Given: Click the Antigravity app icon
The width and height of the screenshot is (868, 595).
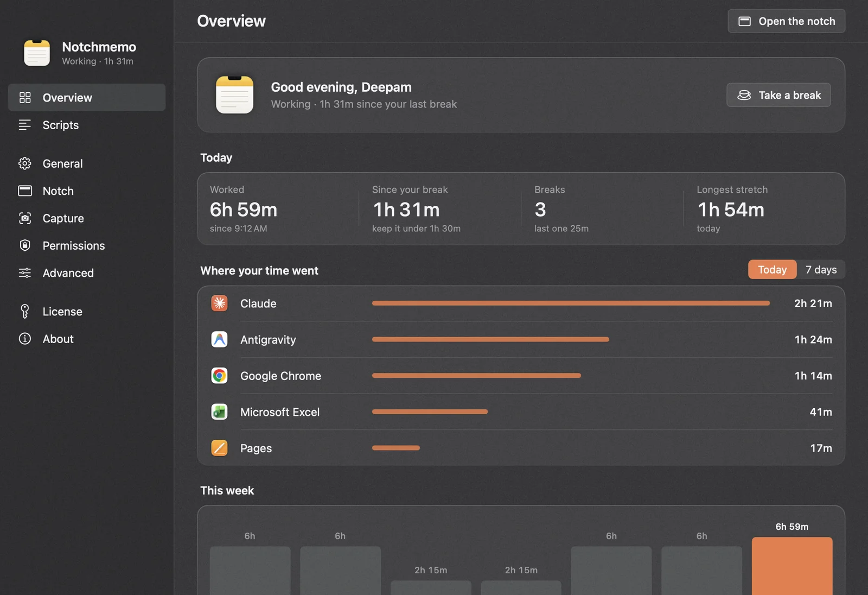Looking at the screenshot, I should pyautogui.click(x=219, y=340).
